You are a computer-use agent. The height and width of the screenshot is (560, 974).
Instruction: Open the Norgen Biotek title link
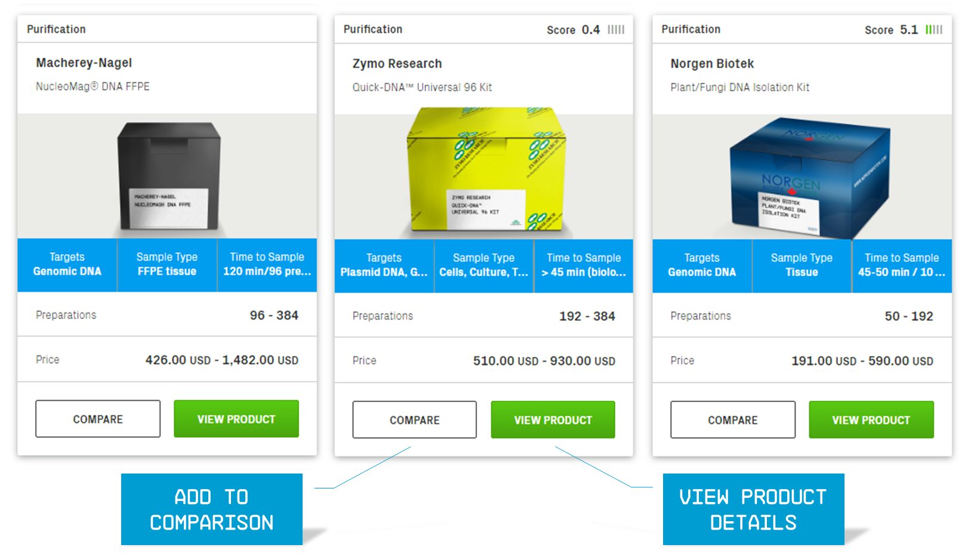click(x=712, y=63)
